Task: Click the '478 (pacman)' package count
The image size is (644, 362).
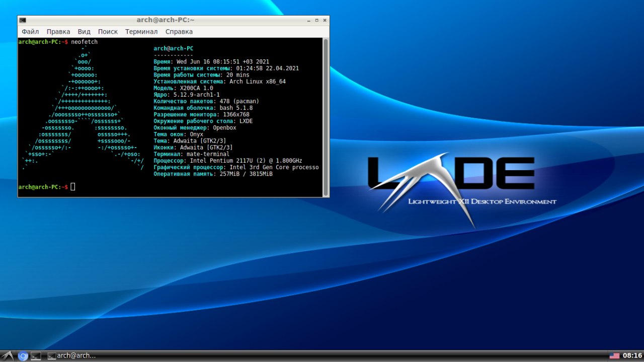Action: coord(239,101)
